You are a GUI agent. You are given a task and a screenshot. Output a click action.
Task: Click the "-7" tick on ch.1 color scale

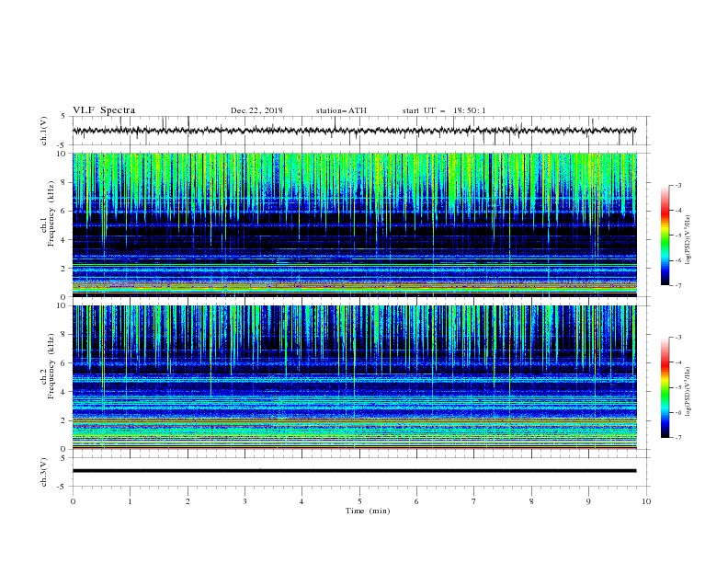[x=677, y=285]
